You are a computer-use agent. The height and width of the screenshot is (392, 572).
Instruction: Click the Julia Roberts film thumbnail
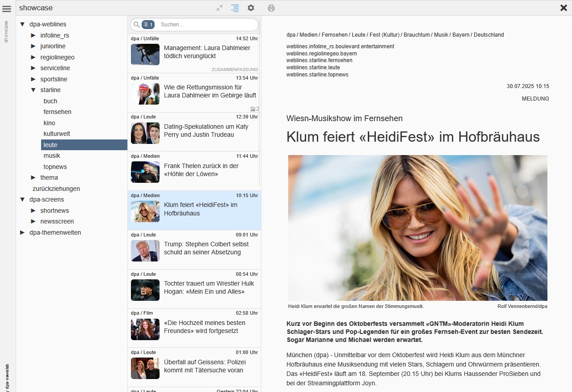[145, 329]
